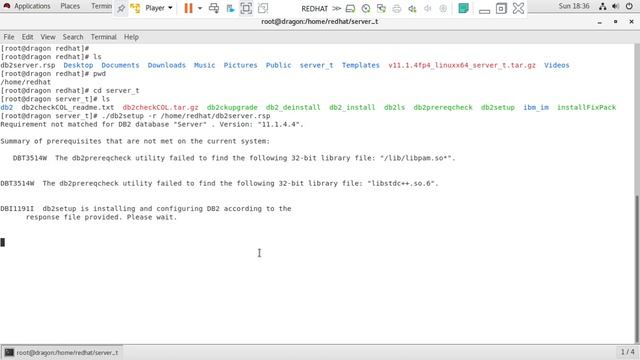Screen dimensions: 640x360
Task: Open the network status tray icon
Action: point(602,6)
